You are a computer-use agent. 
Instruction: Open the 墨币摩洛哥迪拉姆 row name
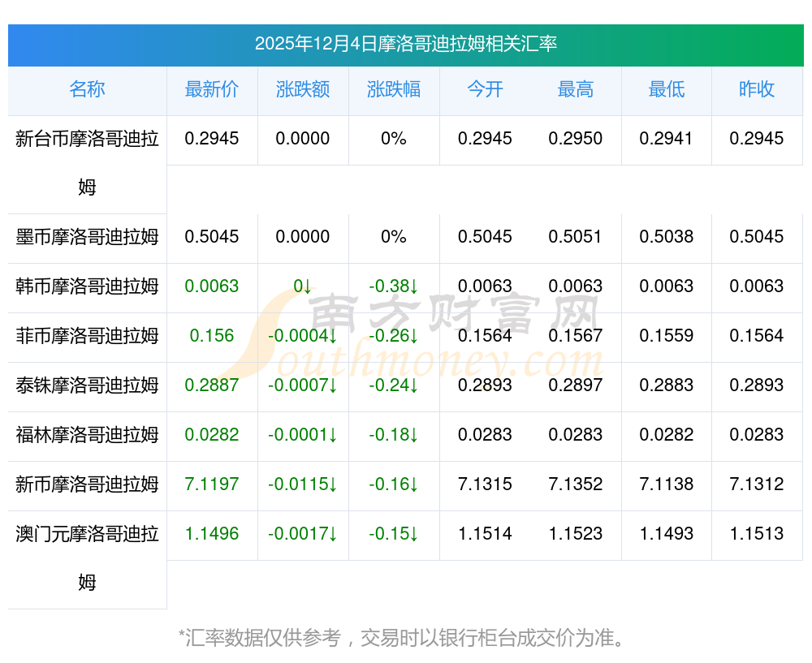coord(87,237)
